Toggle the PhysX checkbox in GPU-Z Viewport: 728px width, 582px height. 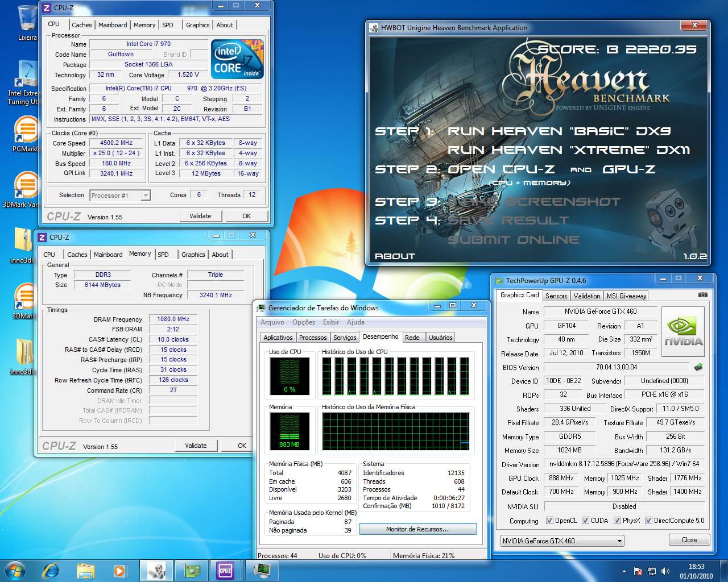(x=617, y=520)
